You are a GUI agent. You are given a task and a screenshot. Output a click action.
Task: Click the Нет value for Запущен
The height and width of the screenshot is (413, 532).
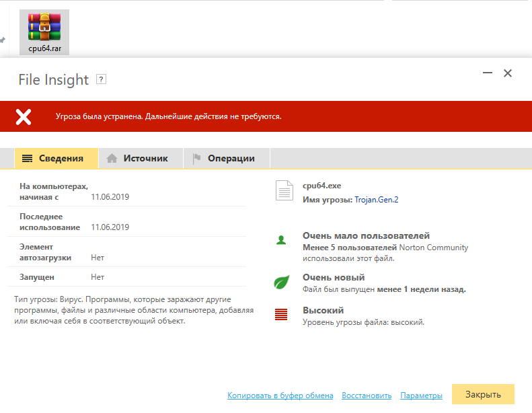(x=98, y=277)
